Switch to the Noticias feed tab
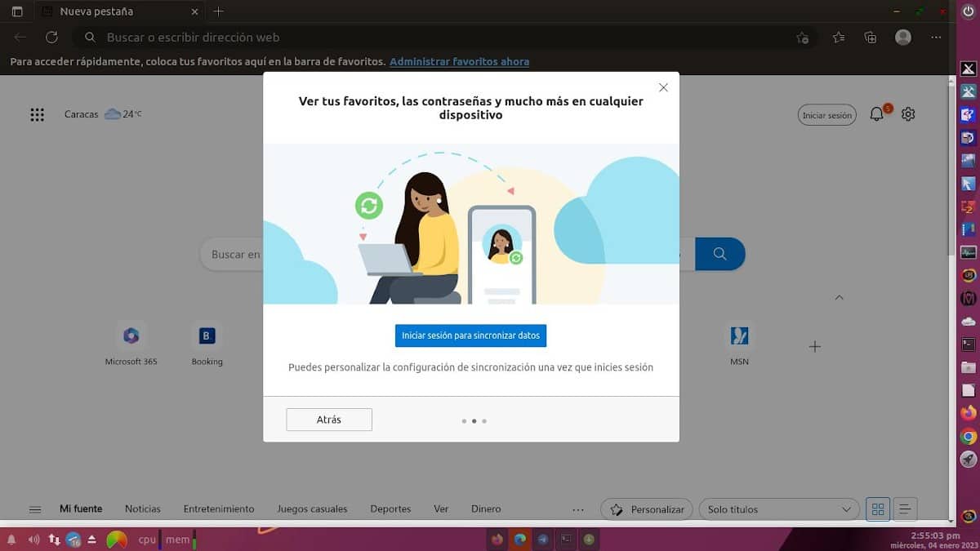This screenshot has width=980, height=551. pos(142,509)
